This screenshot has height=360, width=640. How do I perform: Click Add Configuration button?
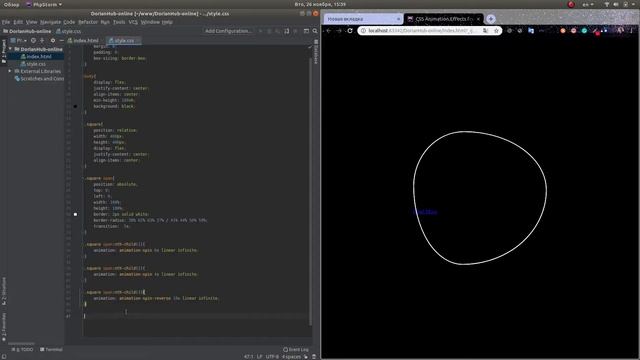pos(228,31)
